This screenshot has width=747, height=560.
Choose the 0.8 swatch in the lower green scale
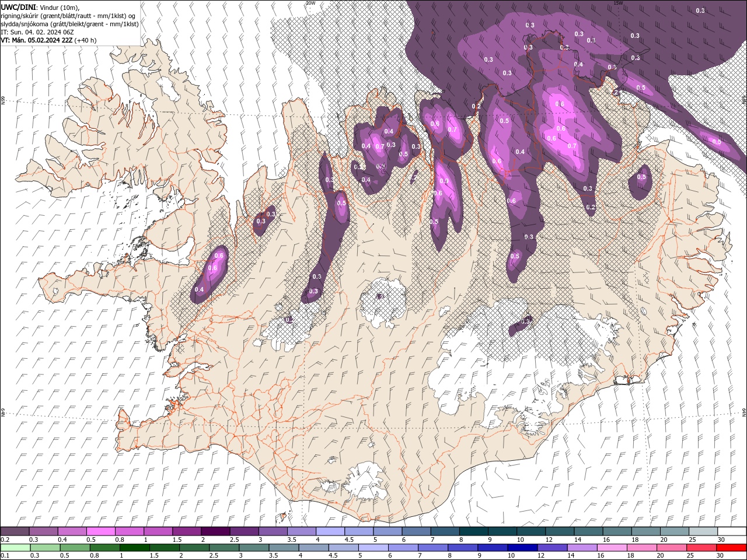coord(104,548)
